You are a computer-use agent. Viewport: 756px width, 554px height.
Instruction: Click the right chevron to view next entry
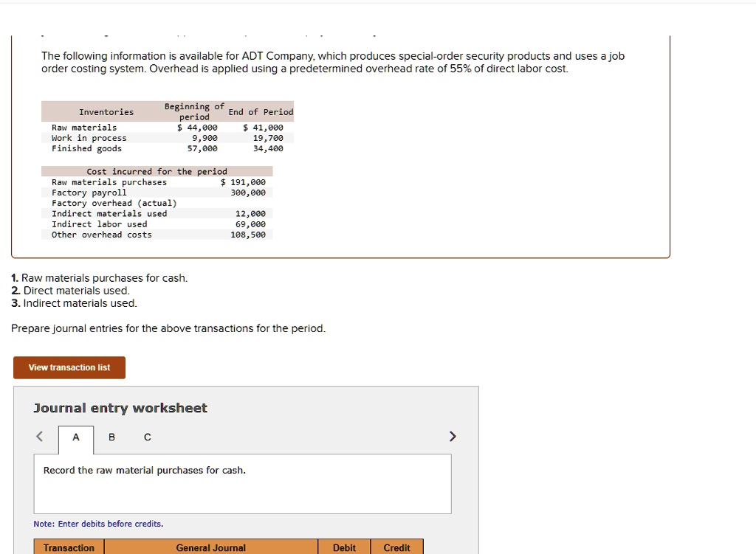453,436
